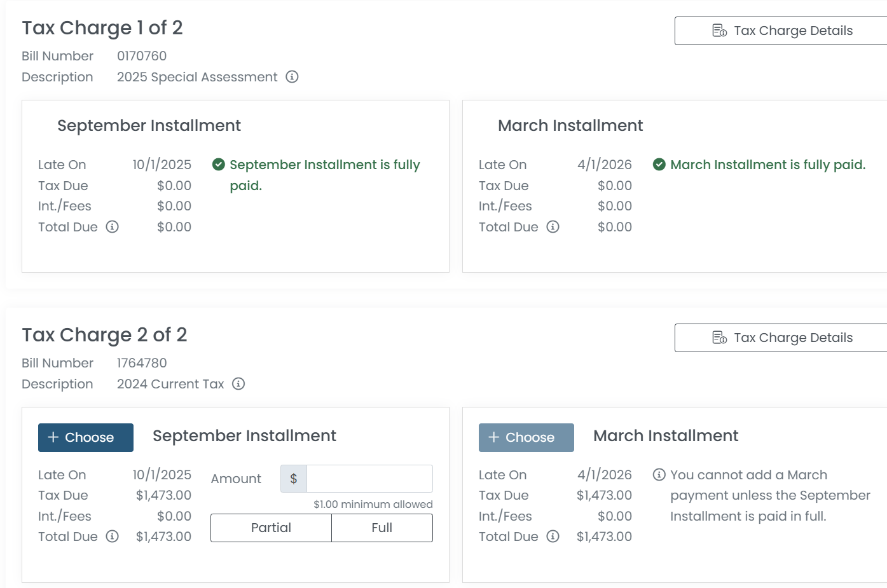Open Tax Charge Details for bill 1764780
This screenshot has height=588, width=887.
pyautogui.click(x=782, y=338)
